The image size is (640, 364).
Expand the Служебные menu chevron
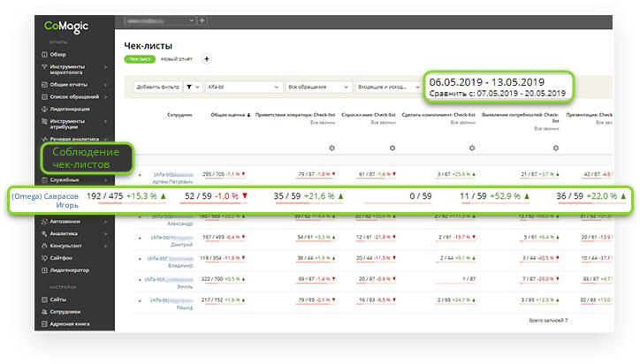click(106, 180)
